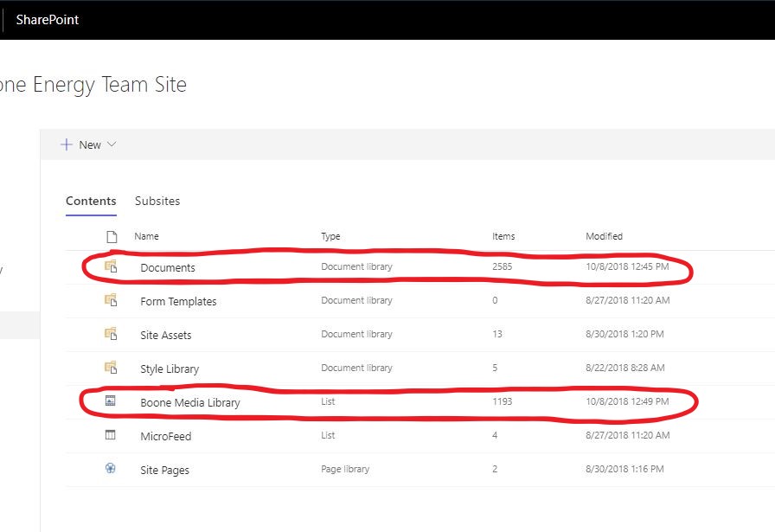The width and height of the screenshot is (775, 532).
Task: Open the Documents library
Action: click(x=168, y=267)
